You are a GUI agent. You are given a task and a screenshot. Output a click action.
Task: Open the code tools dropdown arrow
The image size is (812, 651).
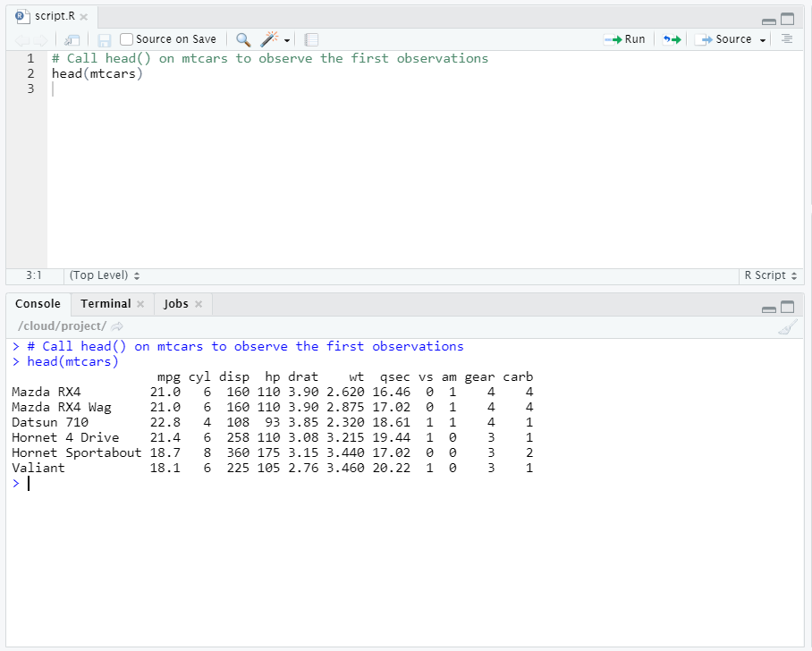pyautogui.click(x=287, y=40)
